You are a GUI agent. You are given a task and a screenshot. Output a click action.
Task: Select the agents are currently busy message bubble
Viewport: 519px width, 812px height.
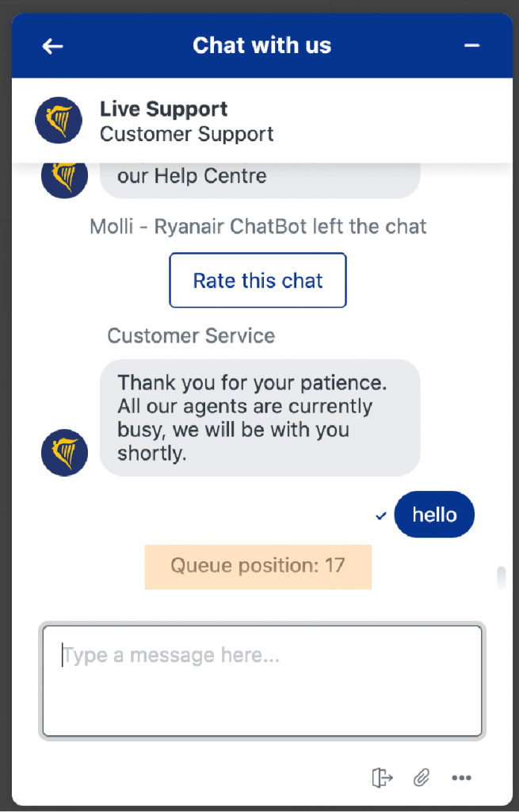[260, 419]
